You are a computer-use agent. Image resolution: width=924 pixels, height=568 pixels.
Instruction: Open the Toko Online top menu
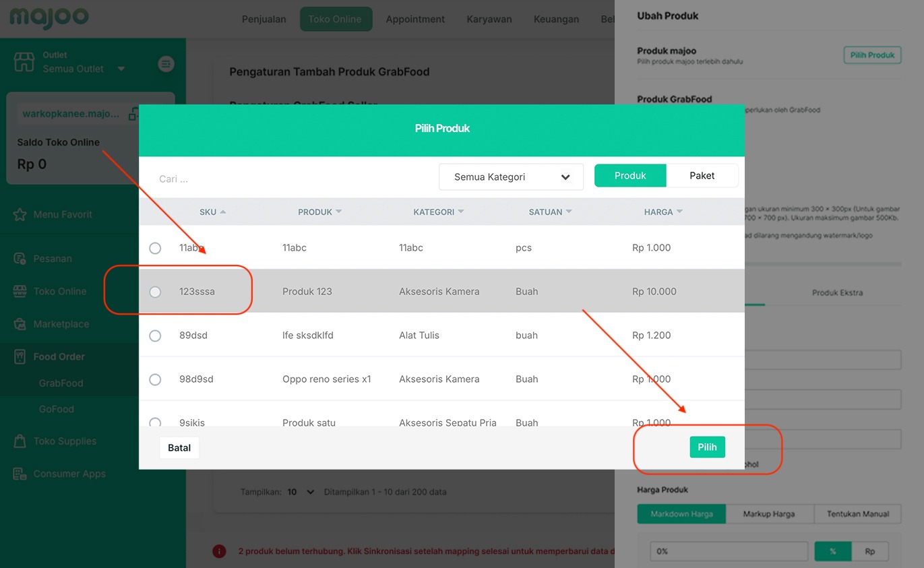[335, 19]
